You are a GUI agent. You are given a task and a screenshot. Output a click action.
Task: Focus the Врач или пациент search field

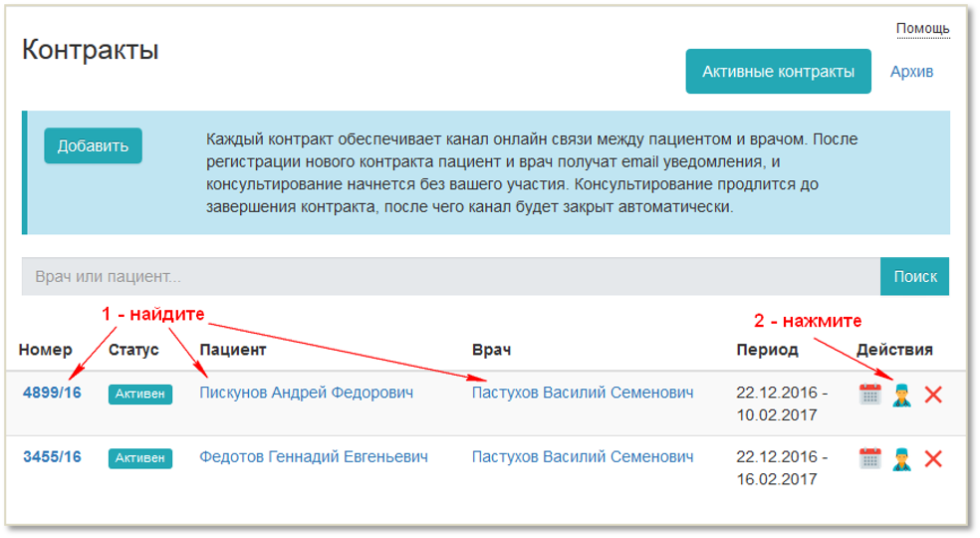coord(450,277)
